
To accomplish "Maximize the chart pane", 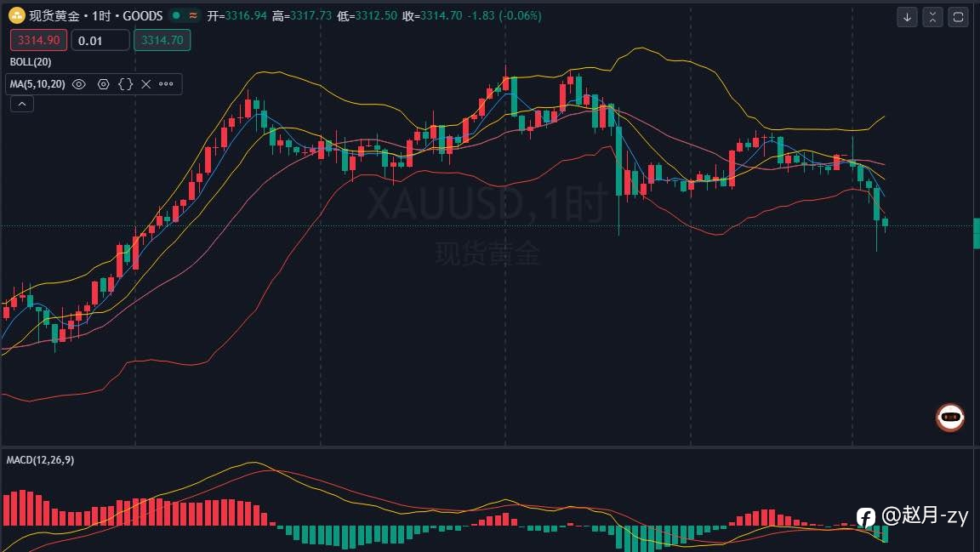I will click(x=958, y=17).
